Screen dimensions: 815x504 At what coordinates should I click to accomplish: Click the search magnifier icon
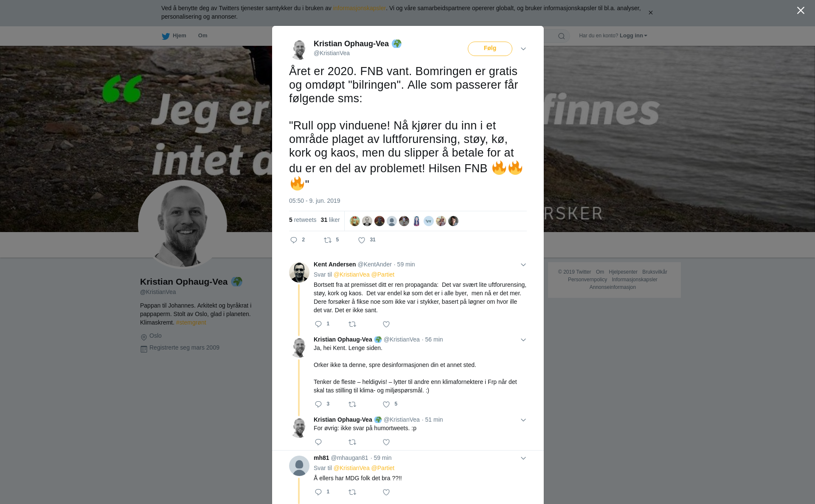click(x=562, y=36)
